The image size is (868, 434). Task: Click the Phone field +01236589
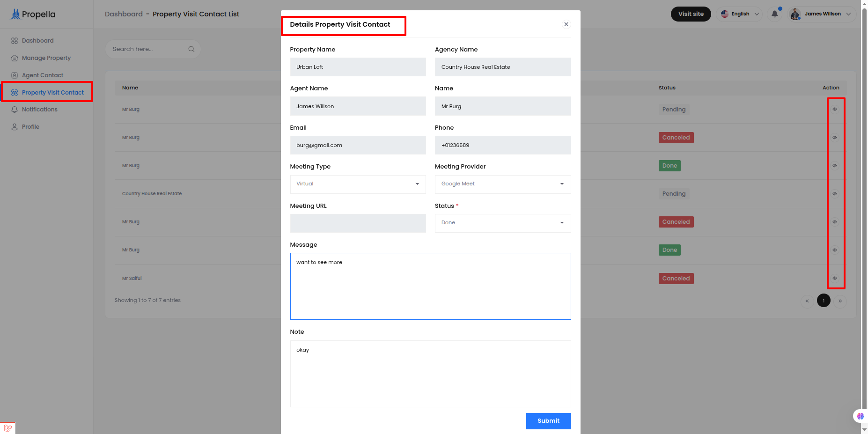pyautogui.click(x=503, y=145)
